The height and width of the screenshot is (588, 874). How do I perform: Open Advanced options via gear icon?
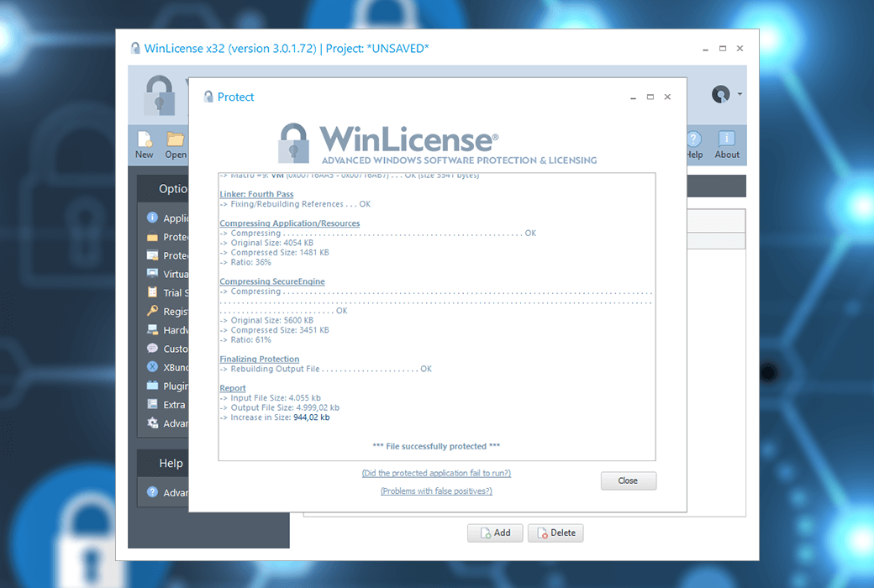point(152,423)
